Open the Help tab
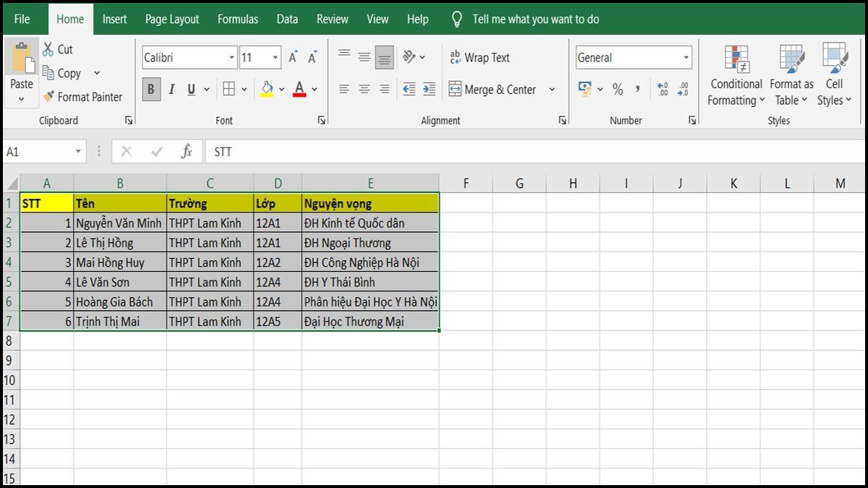Viewport: 868px width, 488px height. pyautogui.click(x=417, y=20)
